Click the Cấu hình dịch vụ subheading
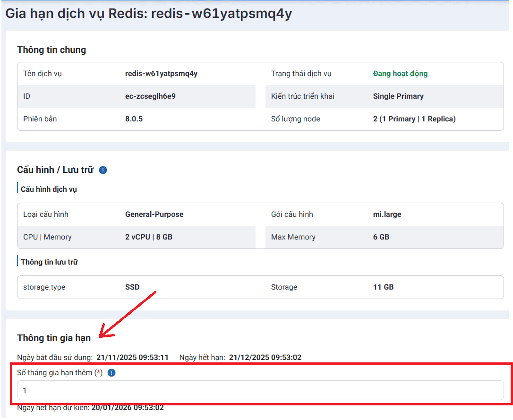The height and width of the screenshot is (420, 513). 49,189
